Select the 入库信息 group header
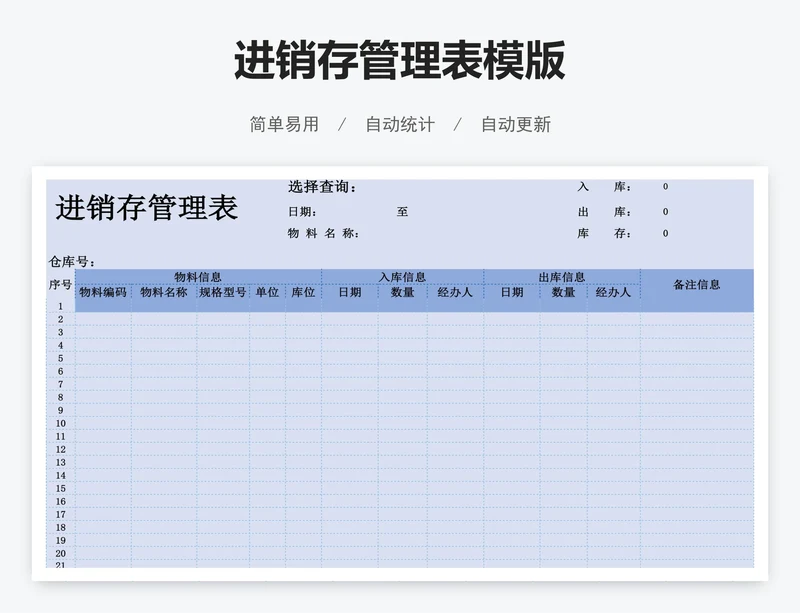 coord(403,277)
